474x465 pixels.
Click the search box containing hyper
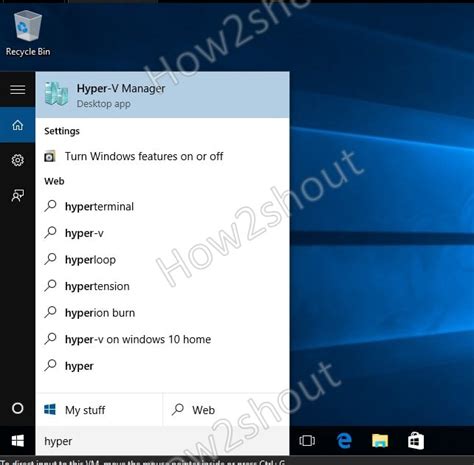coord(162,441)
